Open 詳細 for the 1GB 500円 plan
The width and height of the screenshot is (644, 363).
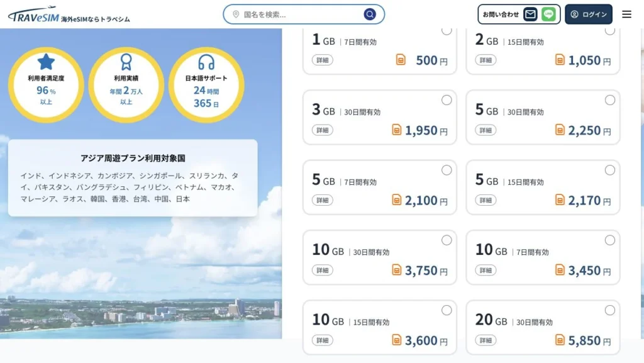pos(323,60)
